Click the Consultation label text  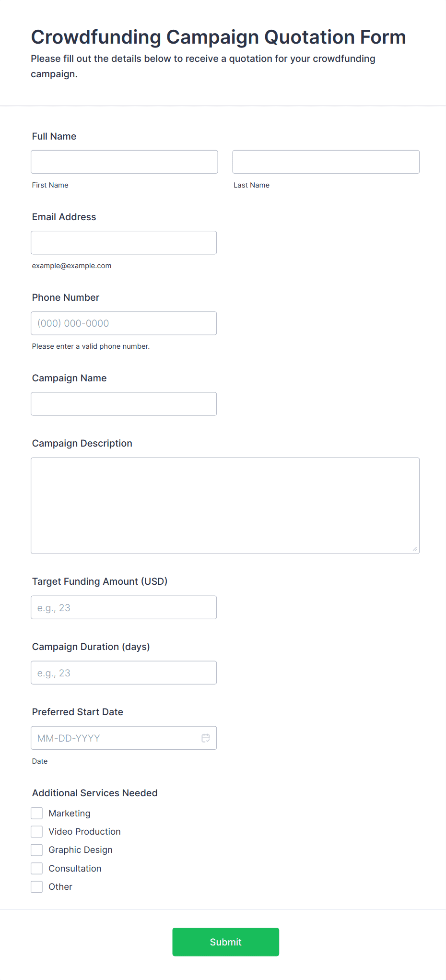pos(75,868)
